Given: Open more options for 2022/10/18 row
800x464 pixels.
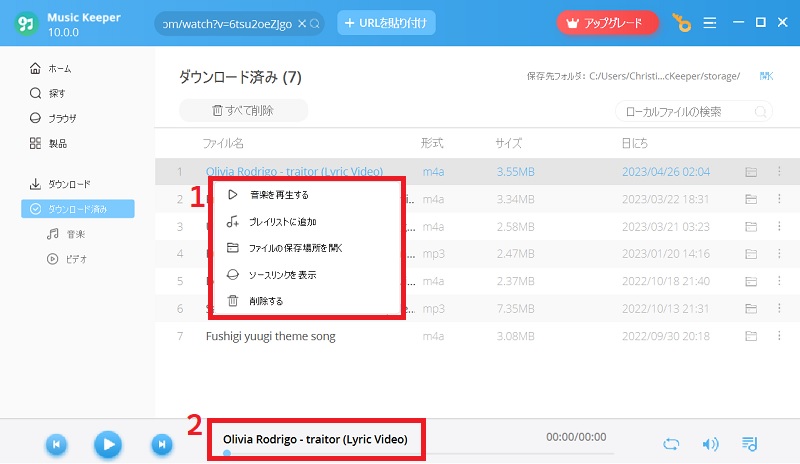Looking at the screenshot, I should [779, 281].
